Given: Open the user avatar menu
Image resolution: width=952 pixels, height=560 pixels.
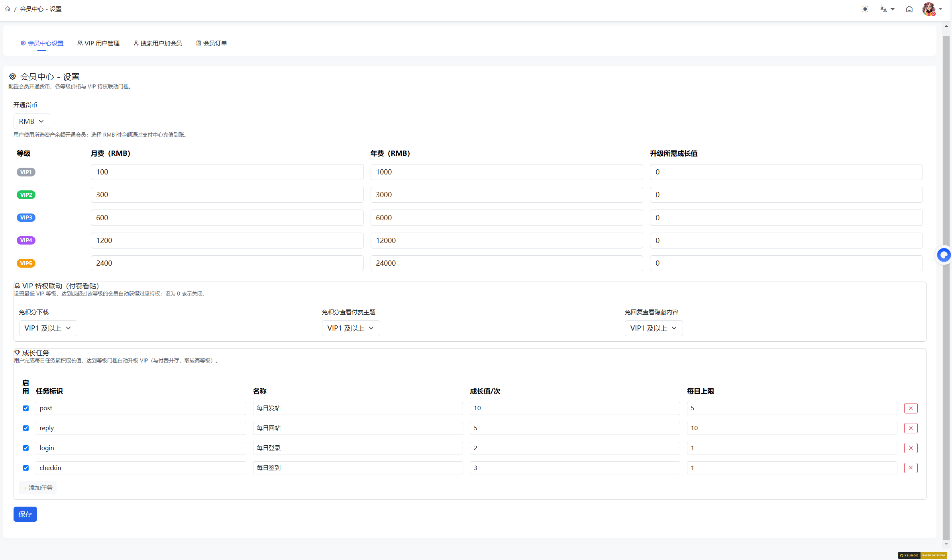Looking at the screenshot, I should pyautogui.click(x=932, y=9).
